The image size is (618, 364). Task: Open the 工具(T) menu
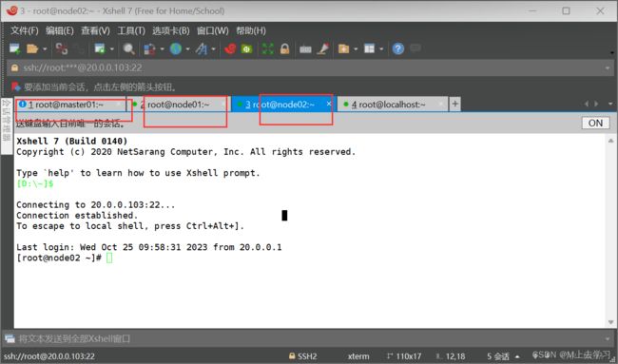click(x=131, y=30)
